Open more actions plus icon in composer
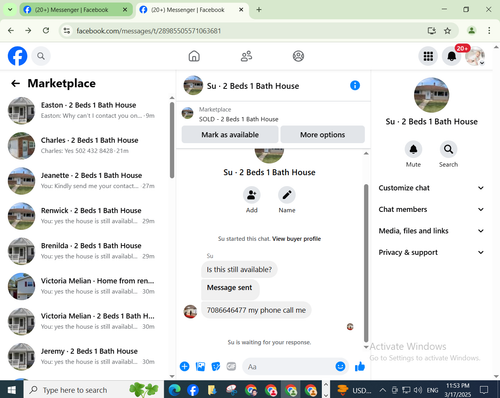This screenshot has height=398, width=500. point(184,367)
